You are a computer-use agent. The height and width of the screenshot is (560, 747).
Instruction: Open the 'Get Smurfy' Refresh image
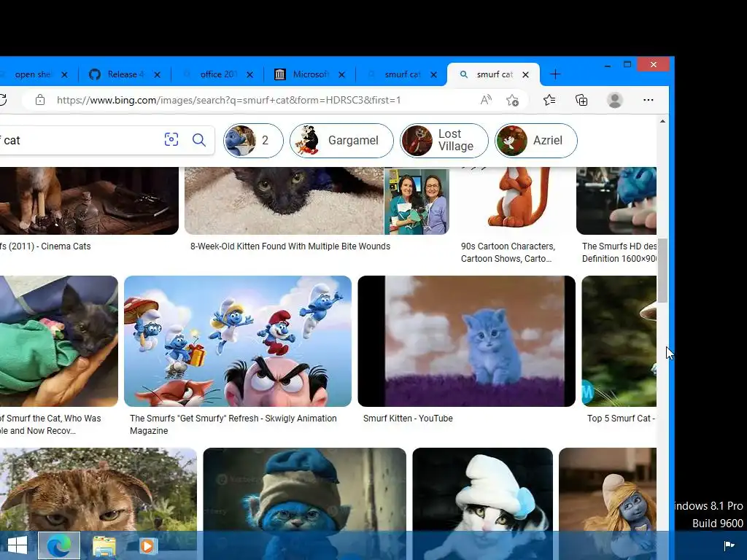(238, 341)
